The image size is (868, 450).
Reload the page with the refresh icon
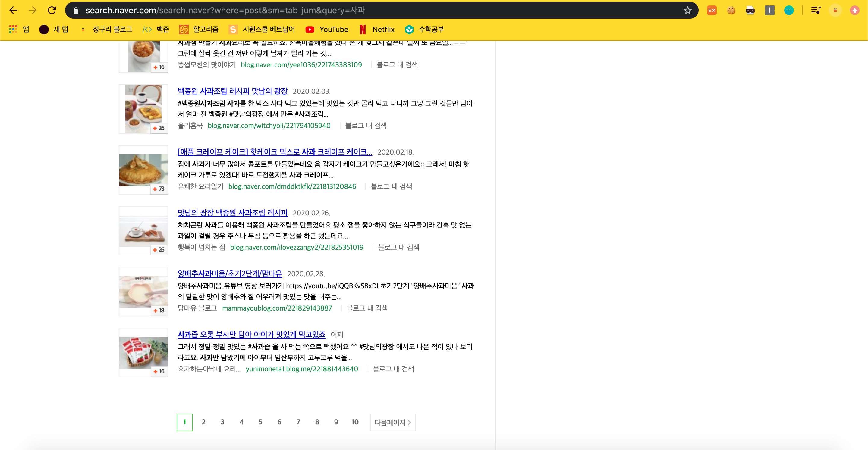click(52, 10)
